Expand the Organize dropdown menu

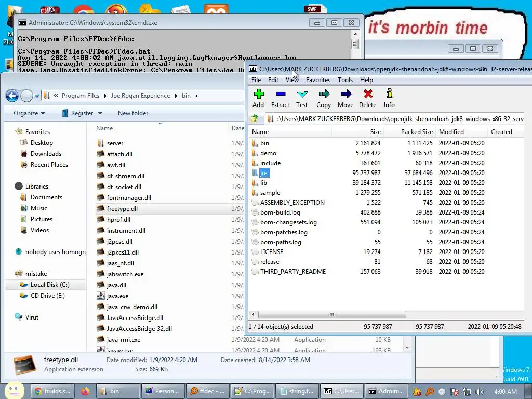(x=29, y=113)
